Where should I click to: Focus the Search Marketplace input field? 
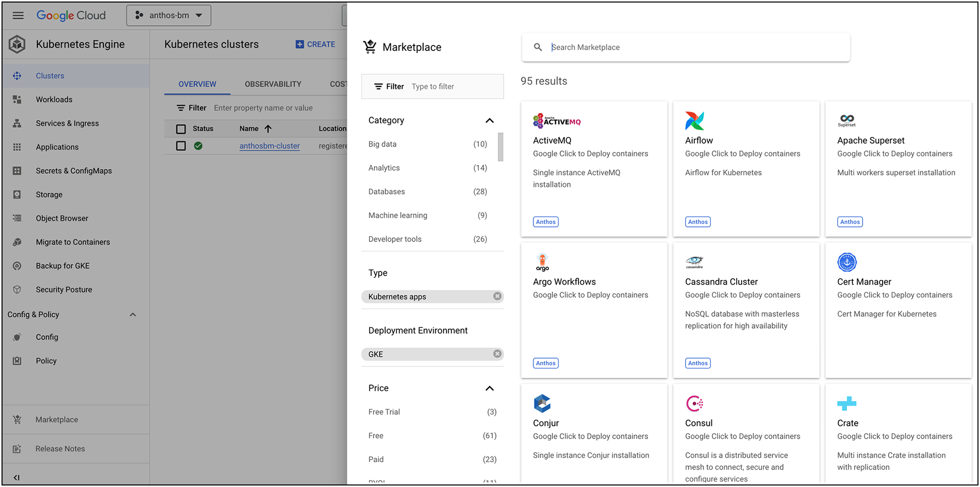click(686, 47)
